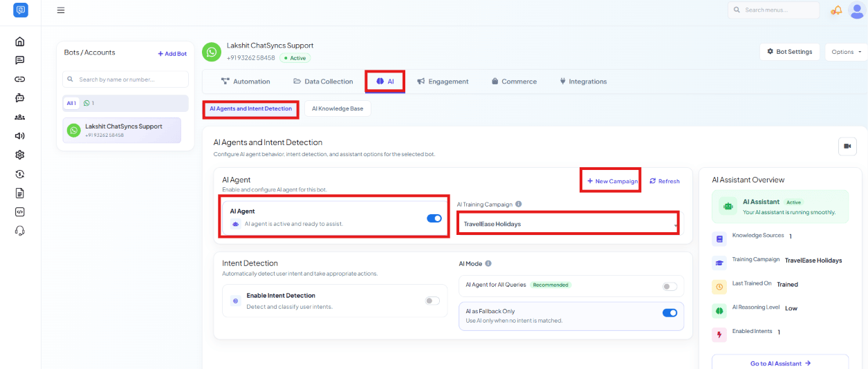Click the Last Trained On clock icon
The width and height of the screenshot is (868, 369).
(719, 287)
